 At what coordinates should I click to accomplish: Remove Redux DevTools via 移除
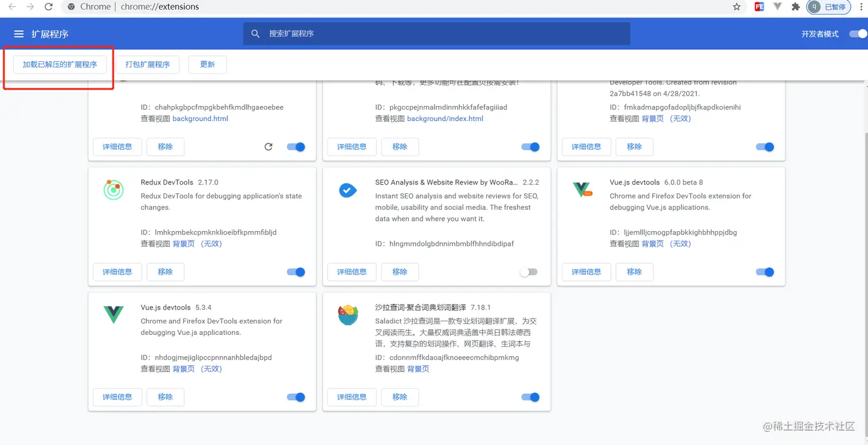click(x=165, y=272)
